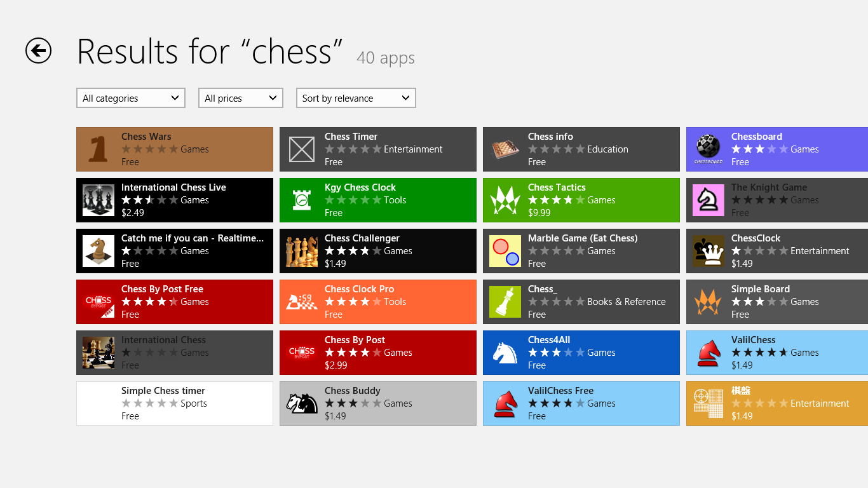Open the All prices dropdown

click(x=241, y=98)
